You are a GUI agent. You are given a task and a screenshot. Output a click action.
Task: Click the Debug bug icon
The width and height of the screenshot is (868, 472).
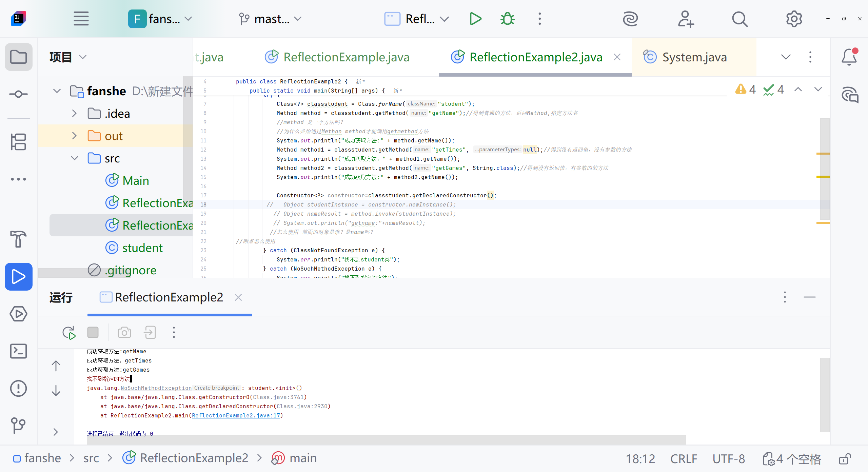click(507, 19)
